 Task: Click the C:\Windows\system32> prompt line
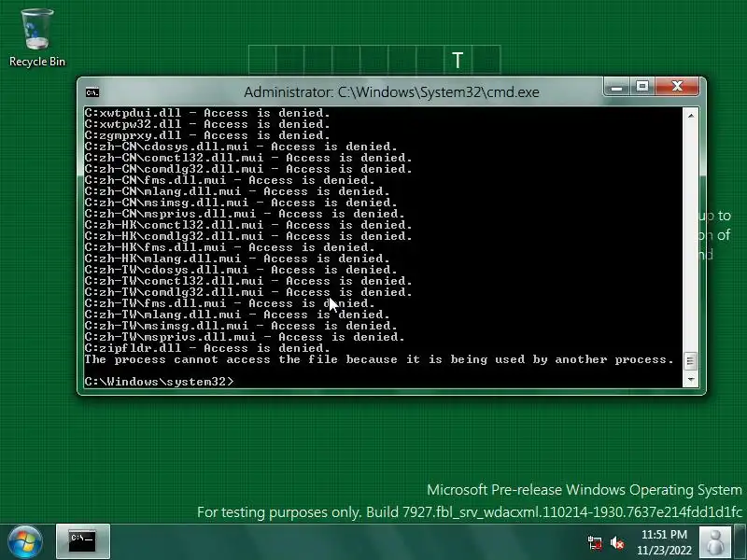coord(159,382)
